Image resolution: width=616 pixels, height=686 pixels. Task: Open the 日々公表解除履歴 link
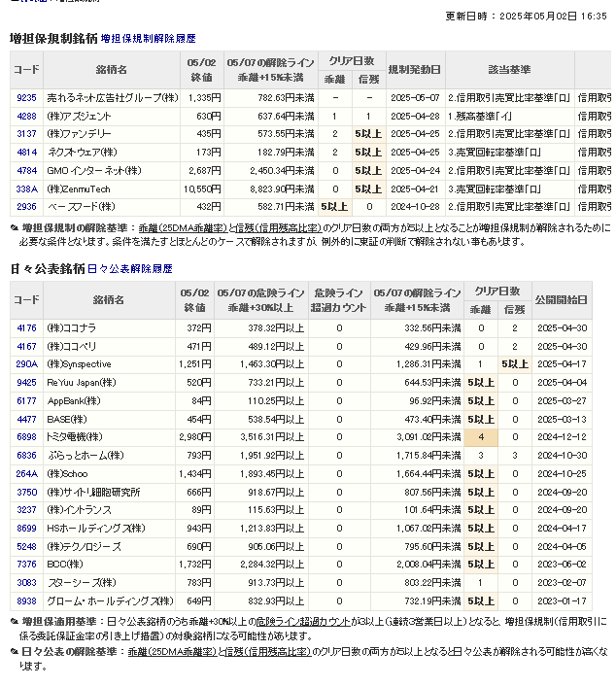point(130,268)
